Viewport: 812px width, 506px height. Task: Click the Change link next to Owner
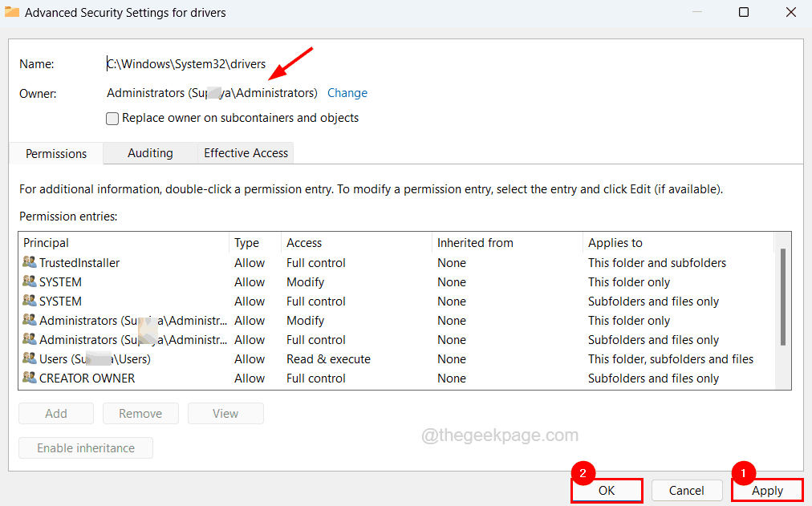click(x=347, y=93)
